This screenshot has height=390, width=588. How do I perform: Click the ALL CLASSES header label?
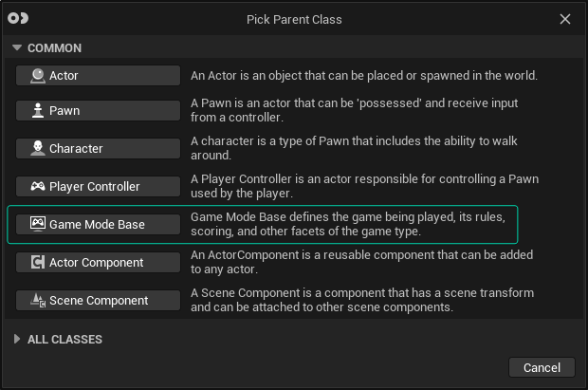pyautogui.click(x=64, y=339)
